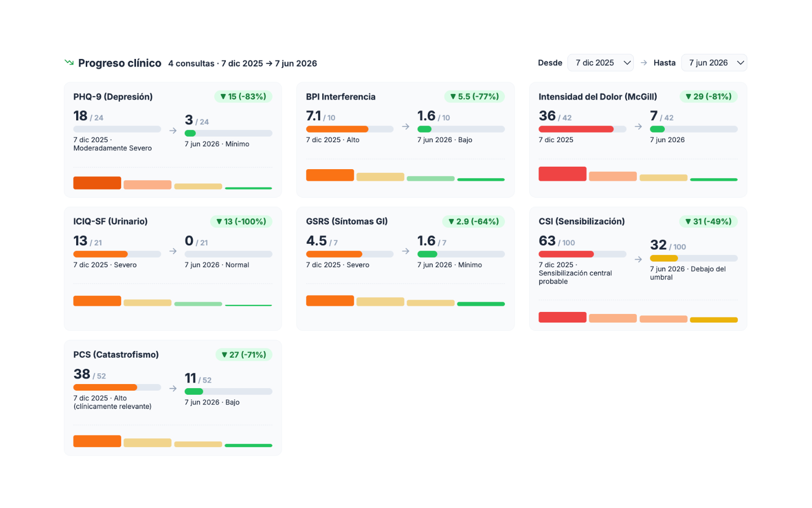Click the ICIQ-SF final score 0 / 21
Image resolution: width=812 pixels, height=508 pixels.
[196, 241]
